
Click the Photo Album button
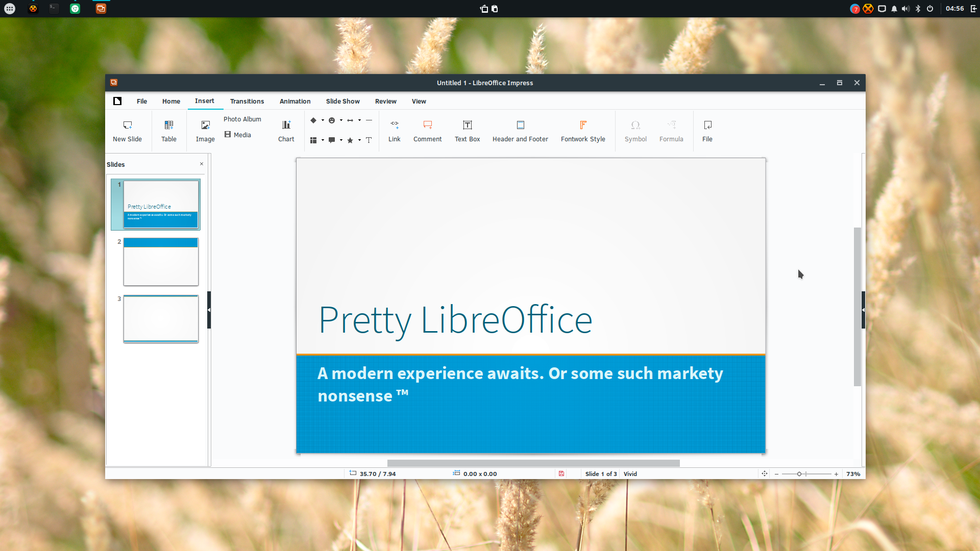[x=242, y=119]
